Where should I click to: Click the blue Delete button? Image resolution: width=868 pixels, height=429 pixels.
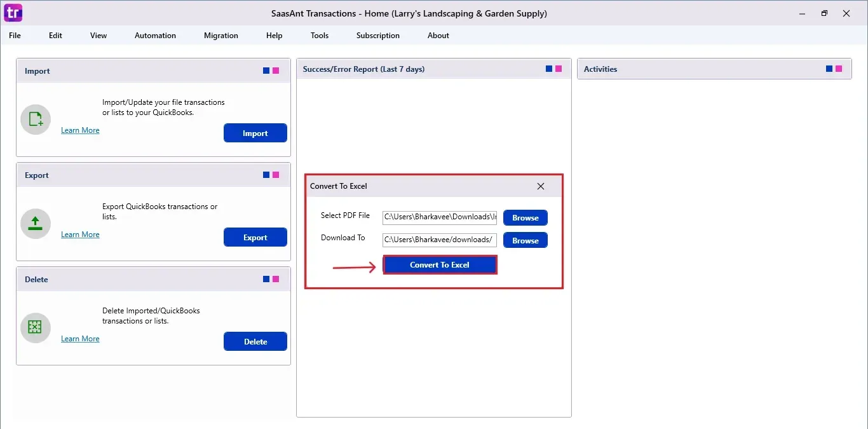tap(255, 342)
